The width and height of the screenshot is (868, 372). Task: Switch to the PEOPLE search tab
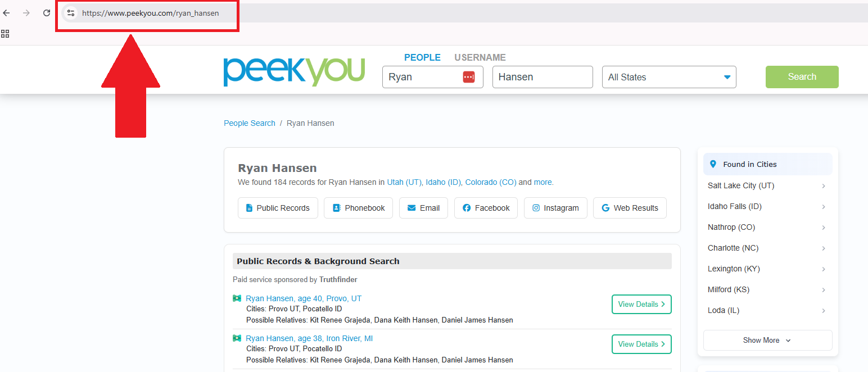(x=422, y=57)
